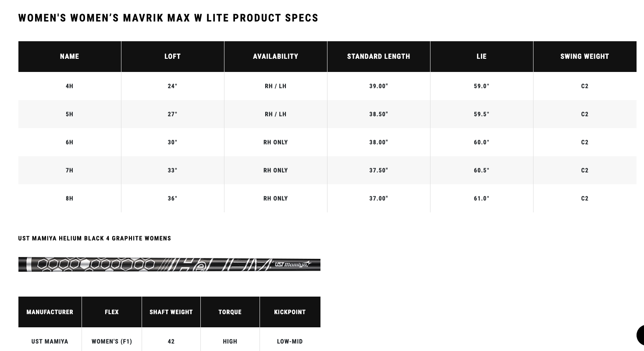Click the STANDARD LENGTH column header
The image size is (644, 351).
click(x=379, y=57)
